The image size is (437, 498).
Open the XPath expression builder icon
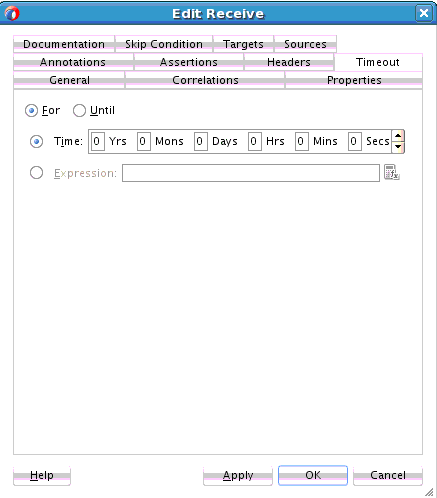(x=391, y=172)
